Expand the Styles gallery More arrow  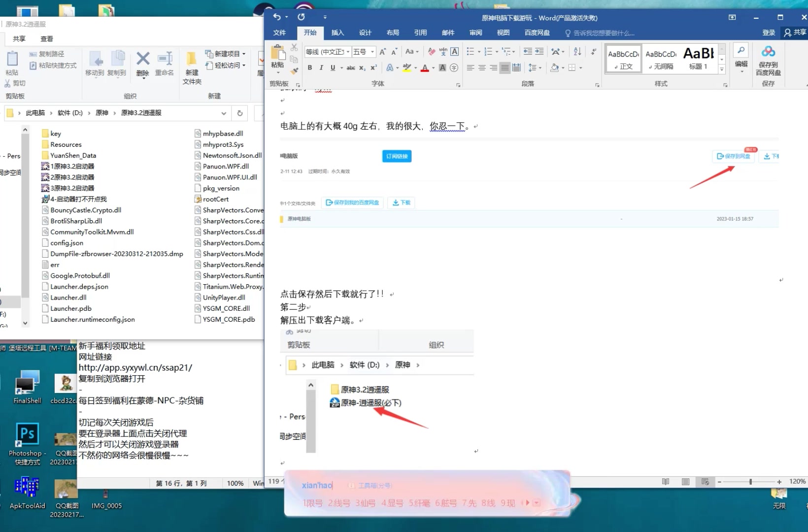[x=722, y=69]
